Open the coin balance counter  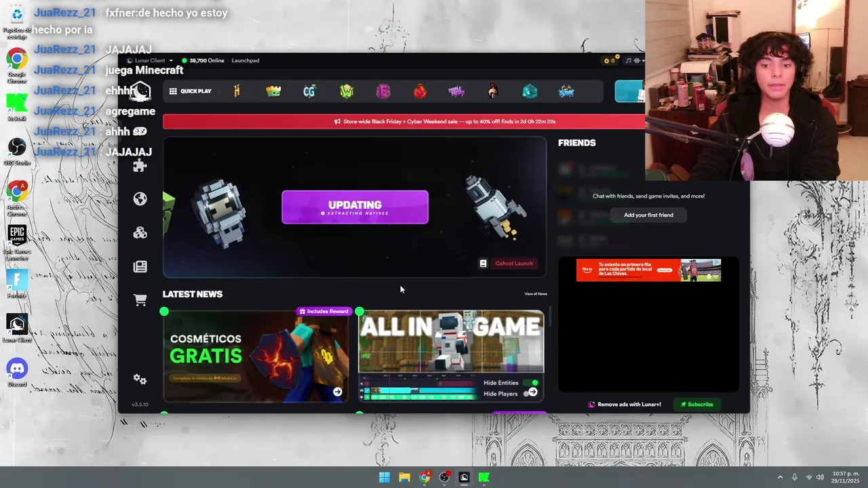pos(609,60)
